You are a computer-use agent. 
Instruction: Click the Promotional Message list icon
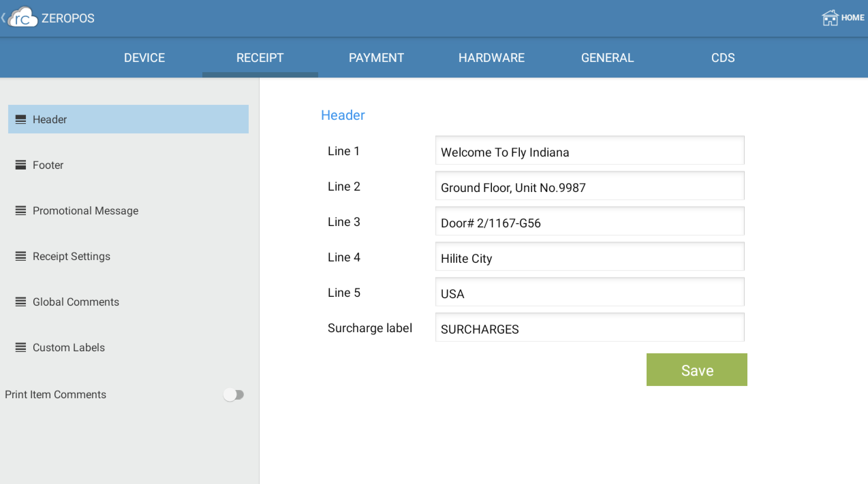[x=21, y=211]
